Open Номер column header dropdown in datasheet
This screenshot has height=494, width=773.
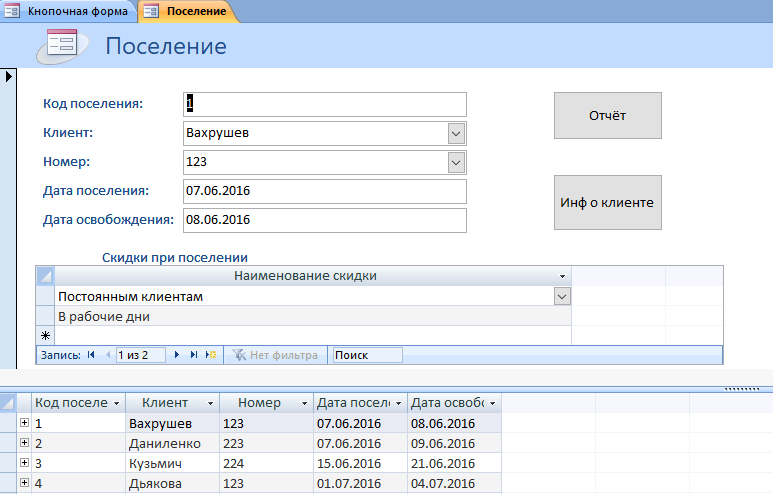[304, 403]
